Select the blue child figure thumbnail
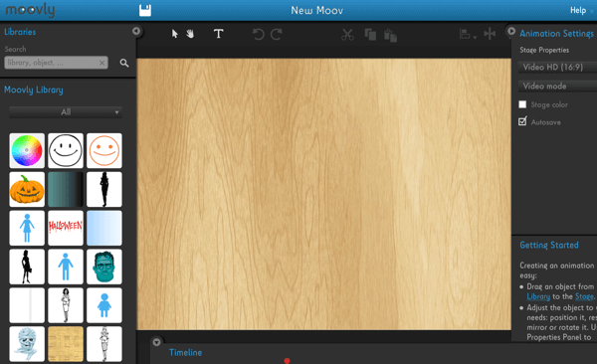597x364 pixels. pyautogui.click(x=104, y=305)
